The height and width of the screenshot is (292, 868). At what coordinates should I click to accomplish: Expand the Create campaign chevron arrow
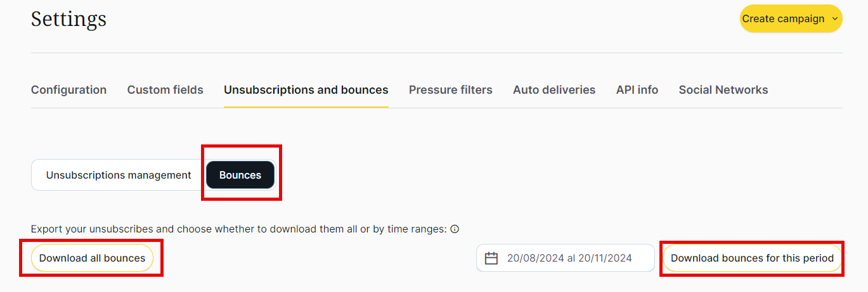pos(834,19)
